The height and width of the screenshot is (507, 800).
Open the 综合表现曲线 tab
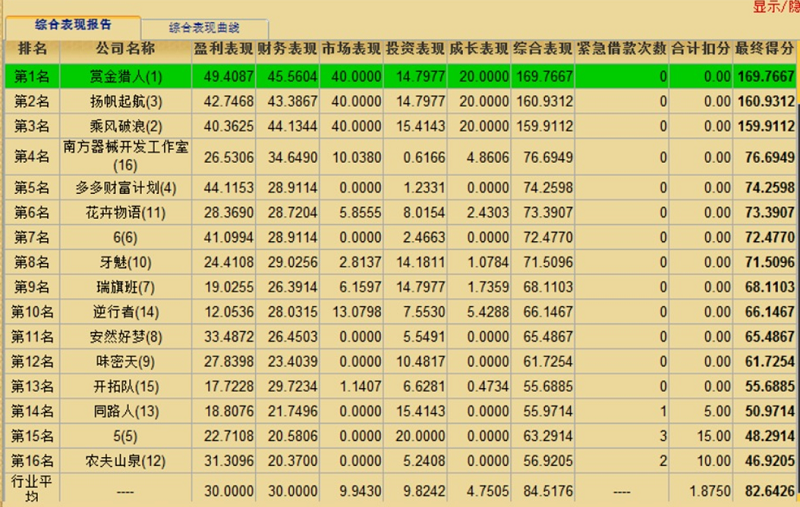click(x=204, y=28)
